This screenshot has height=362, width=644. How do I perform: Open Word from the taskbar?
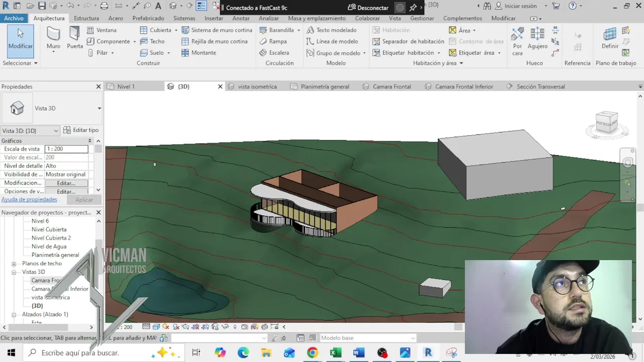click(x=359, y=353)
